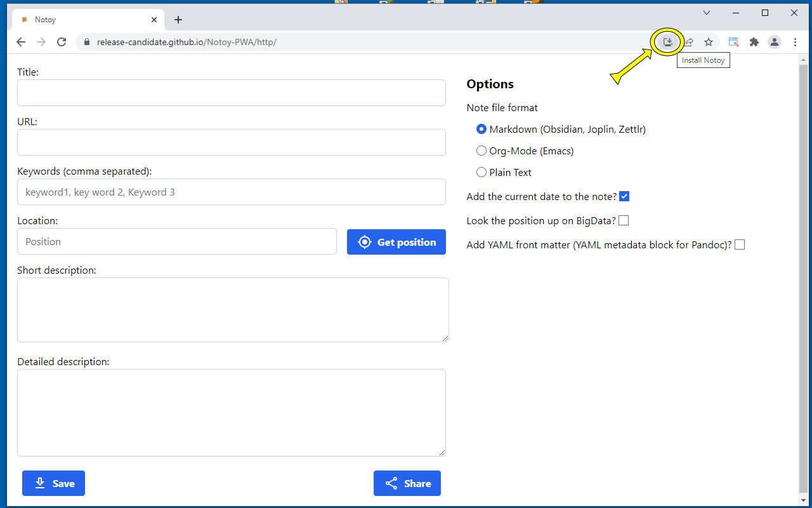Click the Options heading
Viewport: 812px width, 508px height.
490,84
